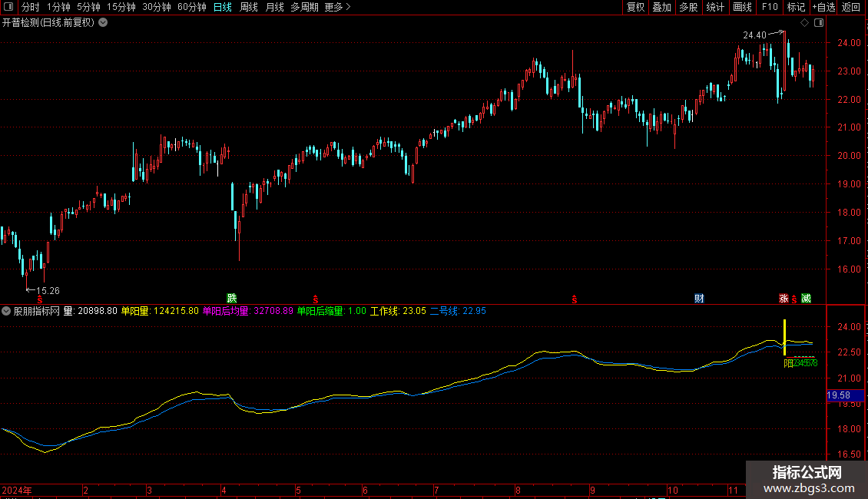Screen dimensions: 868x499
Task: Click the 工作线: 23.05 value
Action: [x=398, y=311]
